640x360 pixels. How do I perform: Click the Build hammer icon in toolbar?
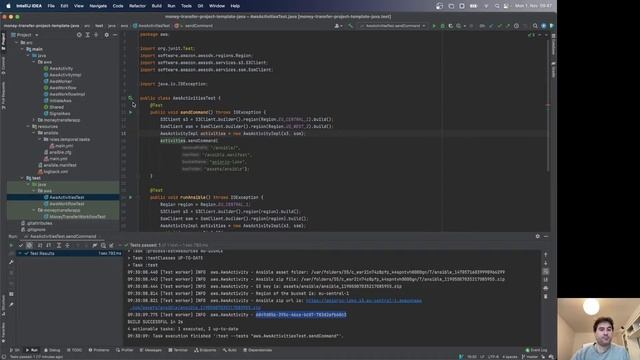click(x=350, y=26)
